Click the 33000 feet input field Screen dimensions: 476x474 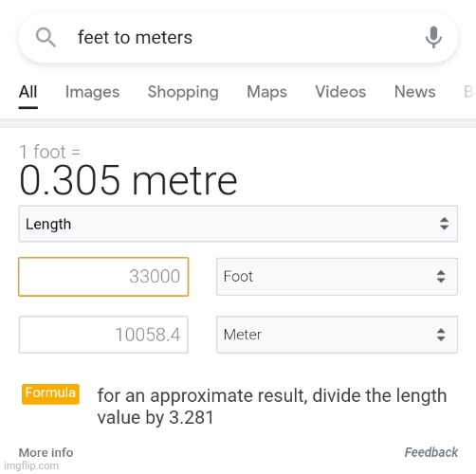(x=103, y=277)
